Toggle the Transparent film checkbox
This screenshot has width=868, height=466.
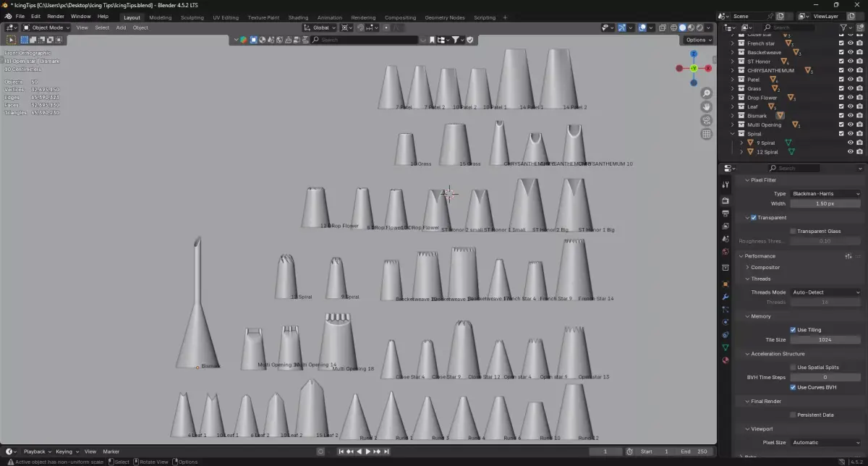754,218
